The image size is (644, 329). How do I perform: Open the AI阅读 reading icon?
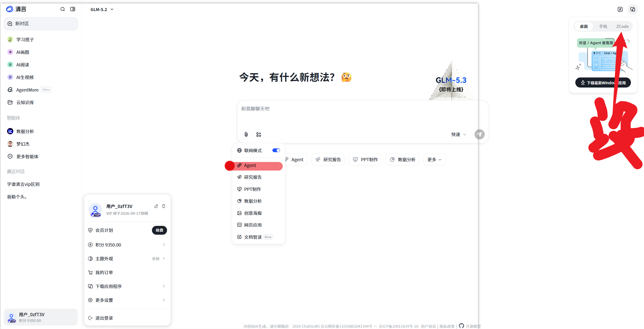pyautogui.click(x=10, y=65)
